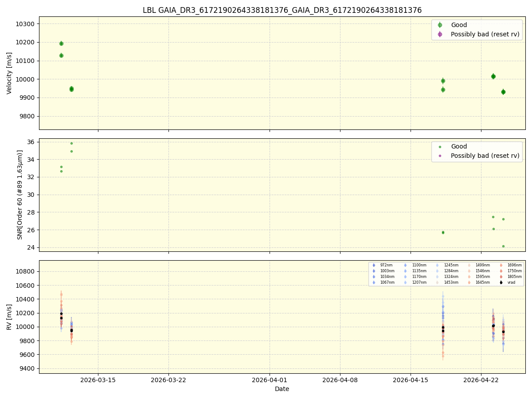Viewport: 532px width, 399px height.
Task: Click the purple Possibly bad marker in velocity legend
Action: tap(440, 34)
